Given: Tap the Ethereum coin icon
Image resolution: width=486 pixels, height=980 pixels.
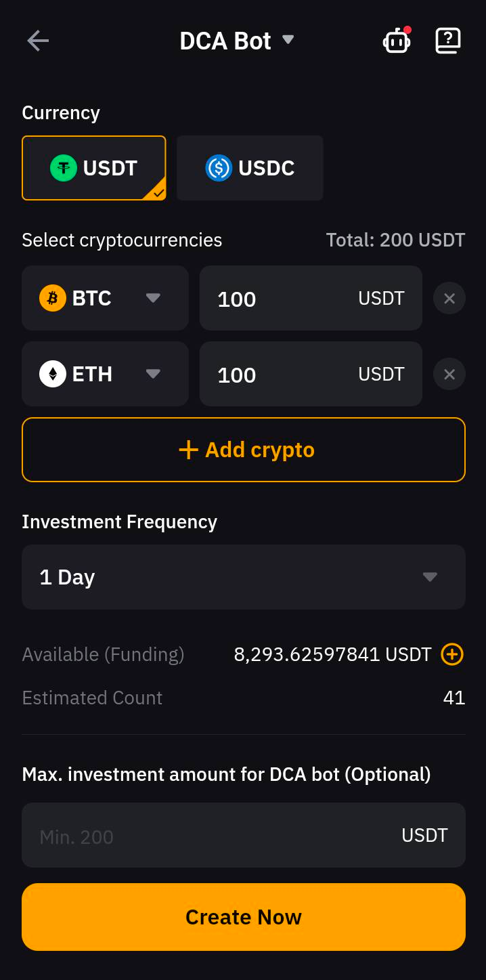Looking at the screenshot, I should tap(53, 374).
